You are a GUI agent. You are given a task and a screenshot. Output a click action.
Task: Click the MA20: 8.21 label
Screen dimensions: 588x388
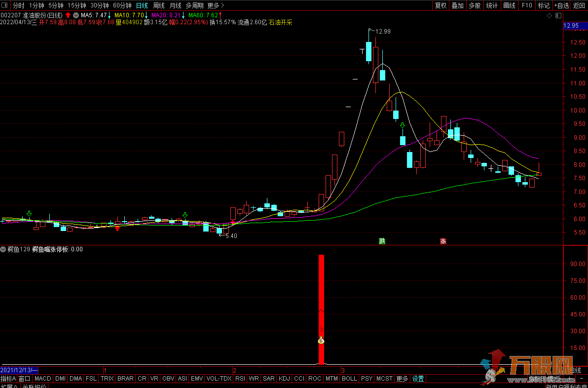166,15
